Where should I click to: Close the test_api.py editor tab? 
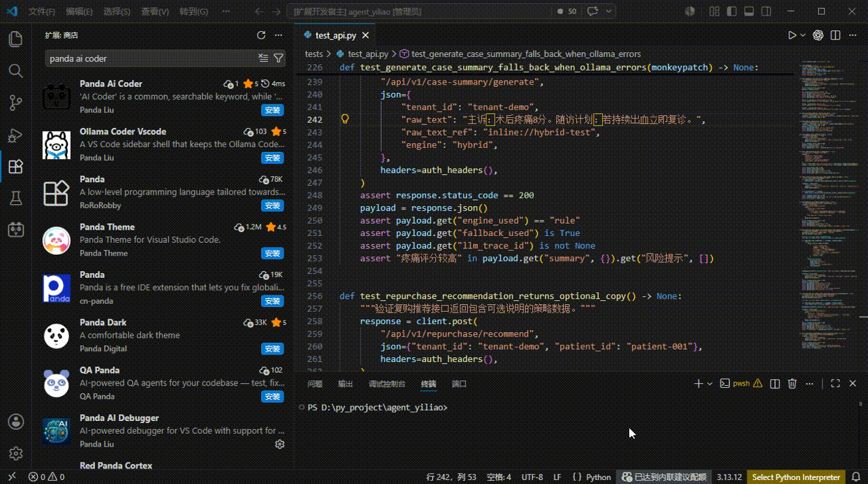365,35
